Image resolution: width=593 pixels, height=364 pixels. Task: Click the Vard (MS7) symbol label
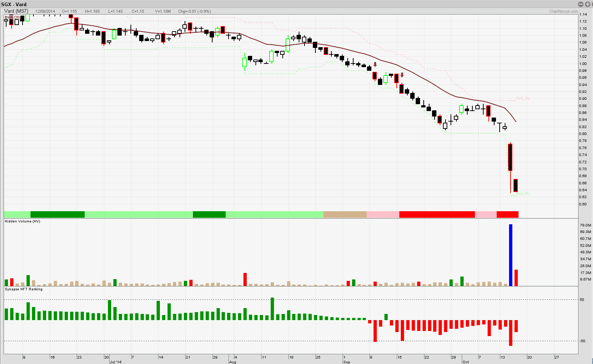pyautogui.click(x=16, y=11)
